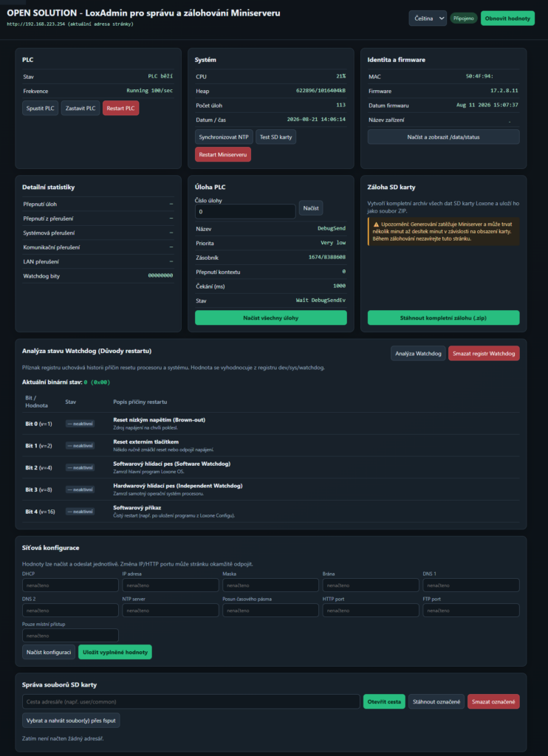548x756 pixels.
Task: Click Zastavit PLC button
Action: coord(81,108)
